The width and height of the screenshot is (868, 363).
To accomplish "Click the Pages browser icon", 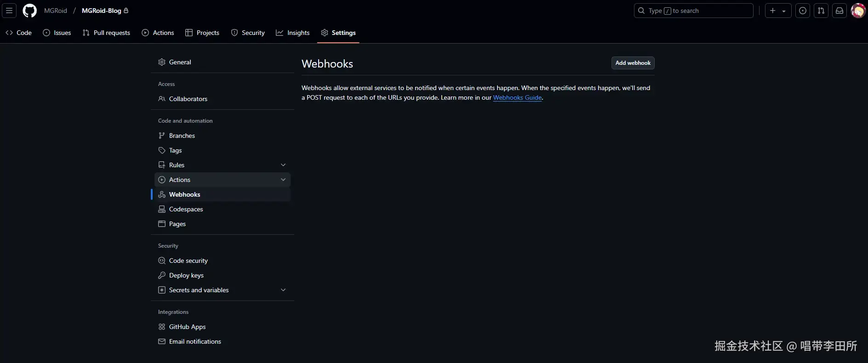I will point(162,224).
